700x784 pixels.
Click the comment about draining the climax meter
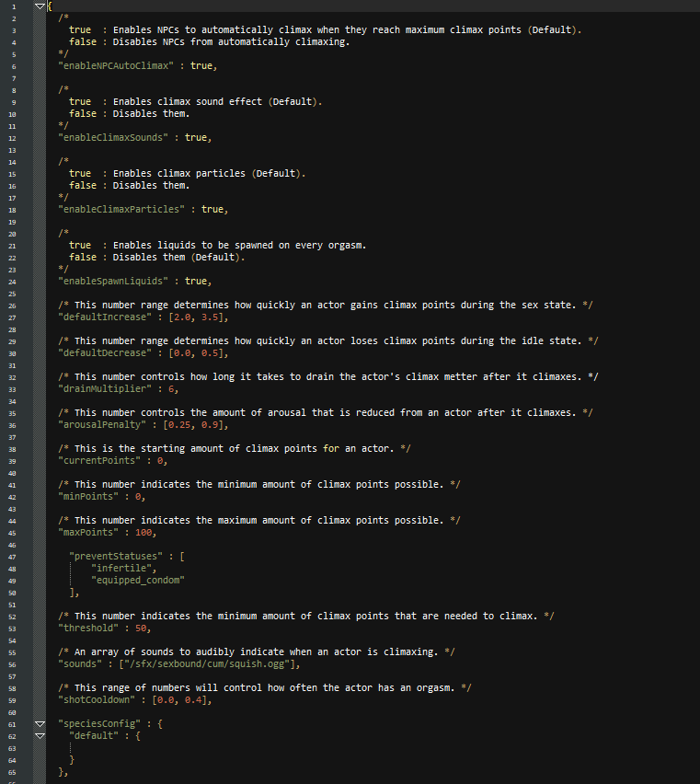[328, 377]
